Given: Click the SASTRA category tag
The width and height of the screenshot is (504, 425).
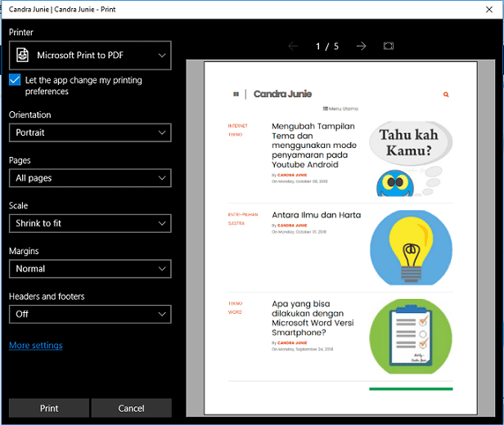Looking at the screenshot, I should click(x=236, y=223).
